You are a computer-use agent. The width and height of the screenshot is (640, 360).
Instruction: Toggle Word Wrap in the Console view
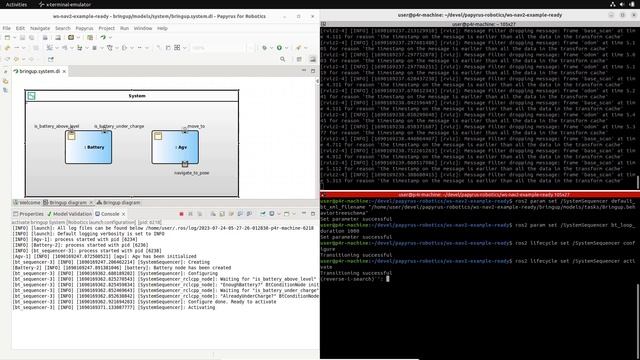(231, 214)
